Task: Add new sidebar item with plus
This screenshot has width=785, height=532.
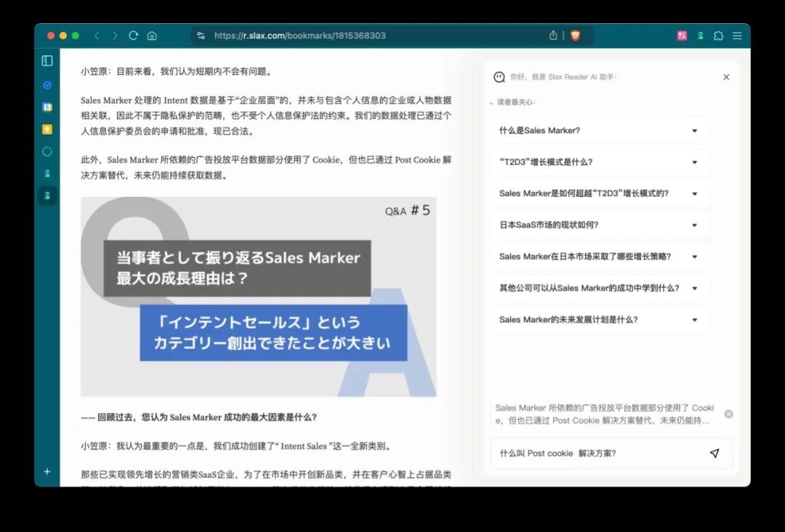Action: tap(47, 472)
